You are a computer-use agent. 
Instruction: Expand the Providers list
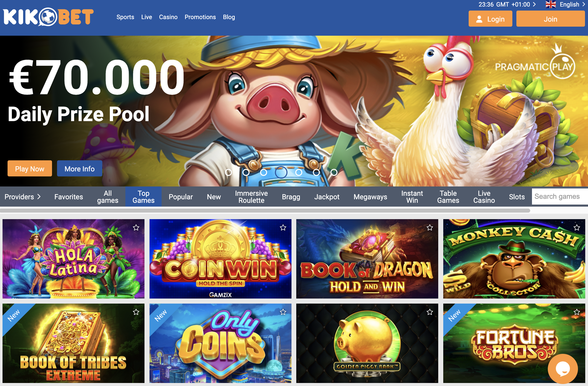23,197
